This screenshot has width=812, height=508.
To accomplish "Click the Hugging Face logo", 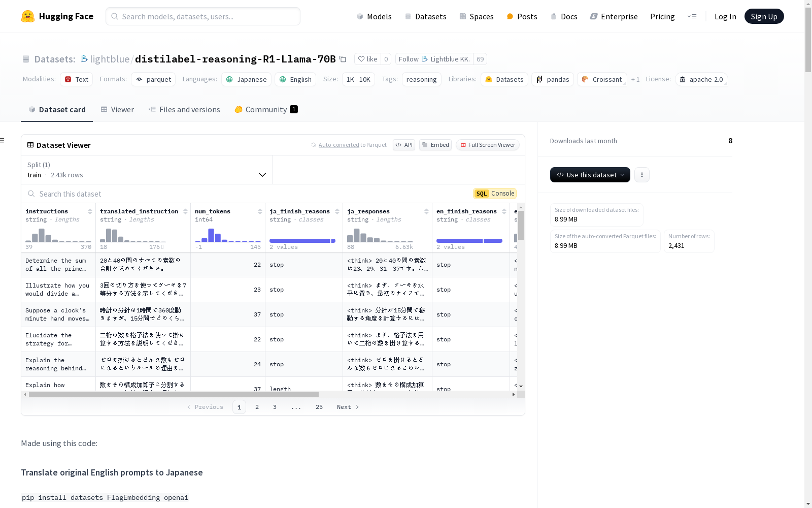I will coord(57,16).
